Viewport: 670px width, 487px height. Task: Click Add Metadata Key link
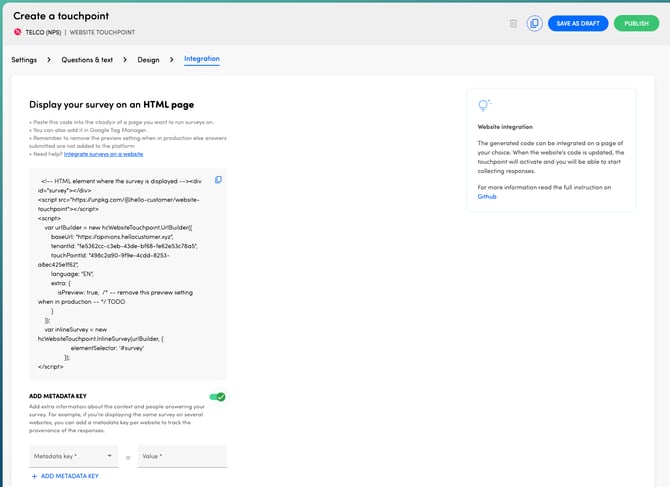click(69, 476)
